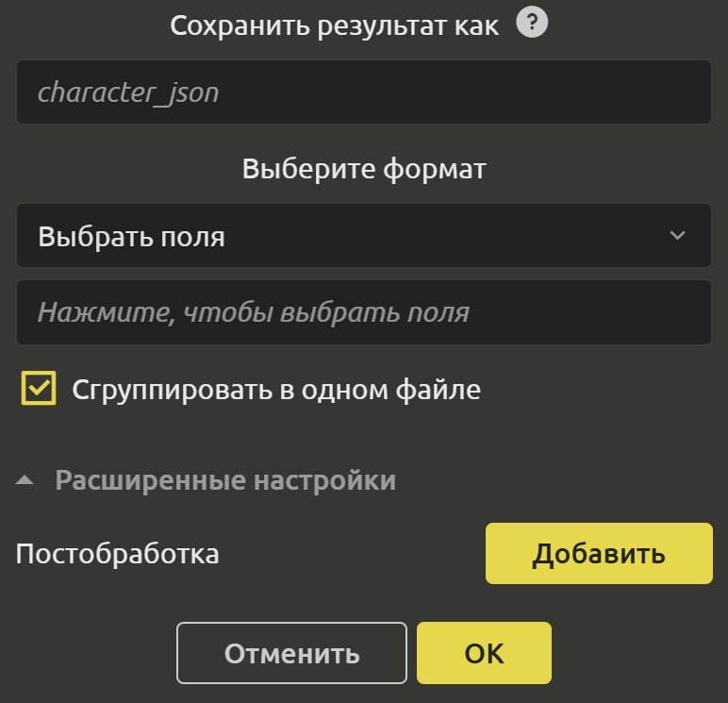This screenshot has width=728, height=703.
Task: Click the chevron arrow in format dropdown
Action: (677, 236)
